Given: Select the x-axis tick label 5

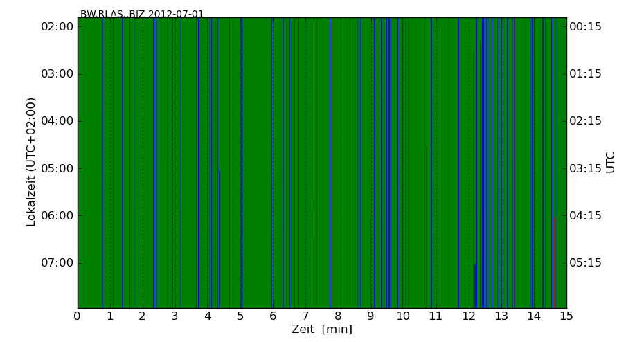Looking at the screenshot, I should [240, 316].
